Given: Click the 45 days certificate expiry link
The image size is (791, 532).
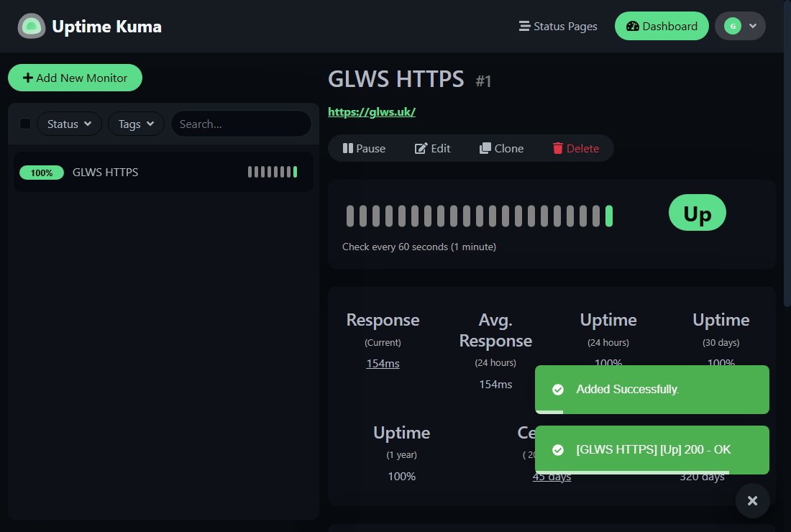Looking at the screenshot, I should coord(552,477).
